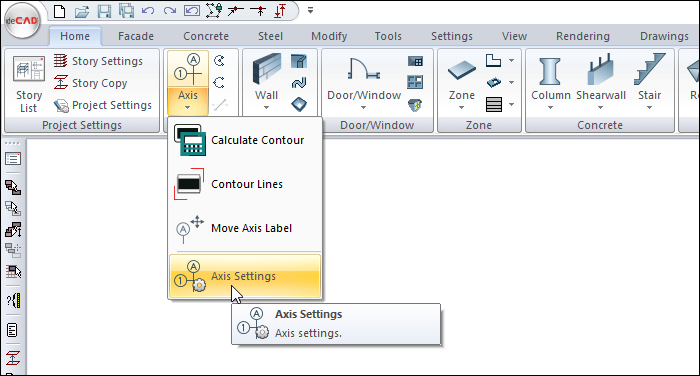Expand the Door/Window dropdown arrow

[x=363, y=108]
